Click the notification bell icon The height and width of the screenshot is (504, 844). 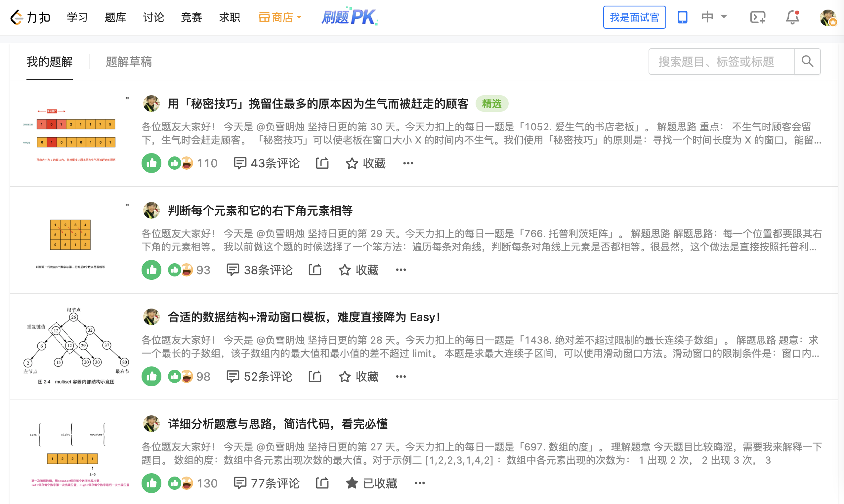[x=792, y=17]
